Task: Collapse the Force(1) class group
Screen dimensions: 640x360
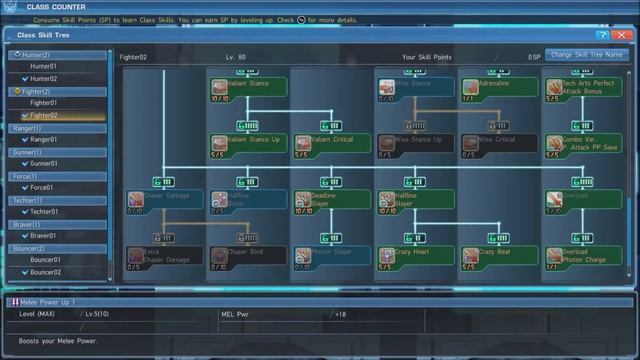Action: tap(58, 176)
